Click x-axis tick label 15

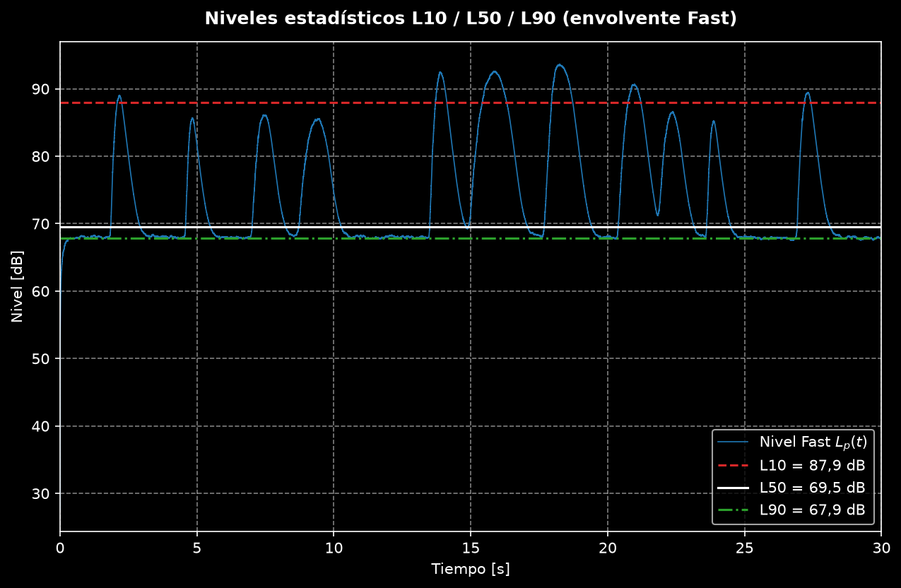(471, 547)
